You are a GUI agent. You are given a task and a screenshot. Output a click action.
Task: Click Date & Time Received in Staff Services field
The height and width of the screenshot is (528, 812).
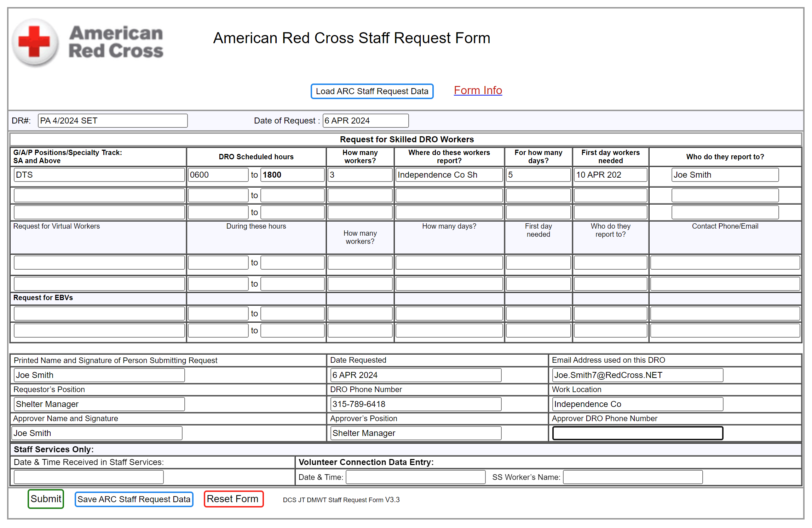[x=88, y=477]
